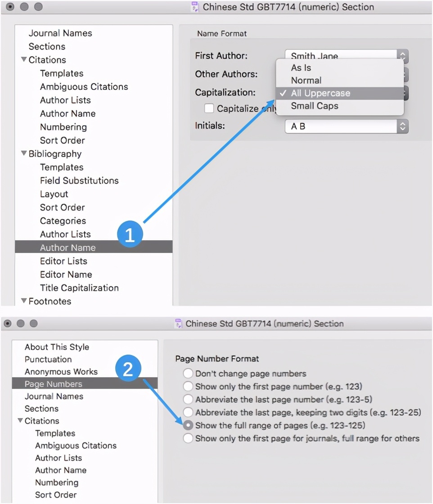Expand the Footnotes disclosure triangle
433x504 pixels.
pos(24,301)
